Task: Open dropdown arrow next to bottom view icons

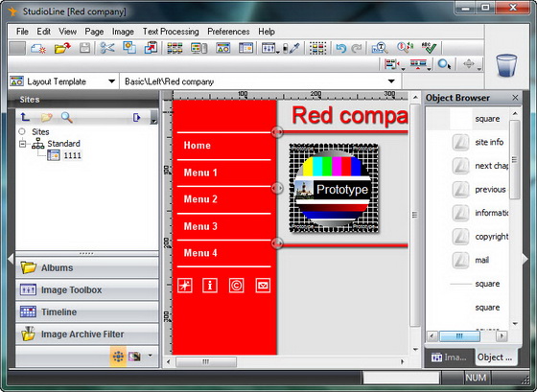Action: [150, 356]
